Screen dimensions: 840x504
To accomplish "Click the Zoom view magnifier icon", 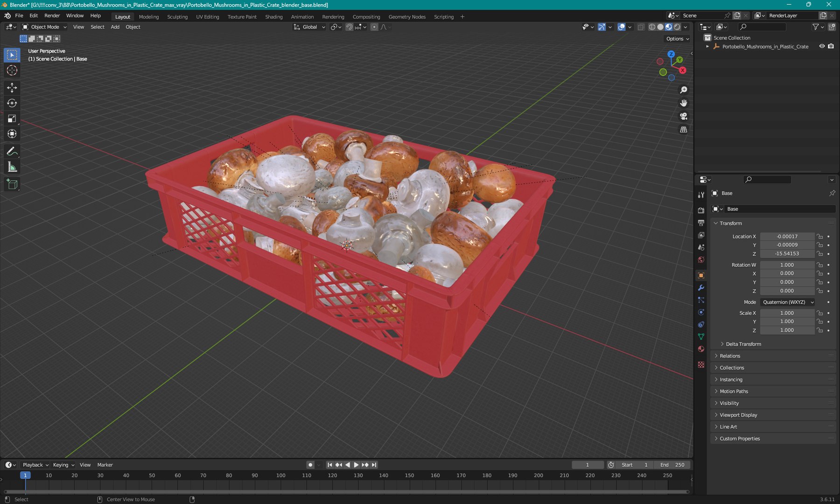I will tap(684, 90).
